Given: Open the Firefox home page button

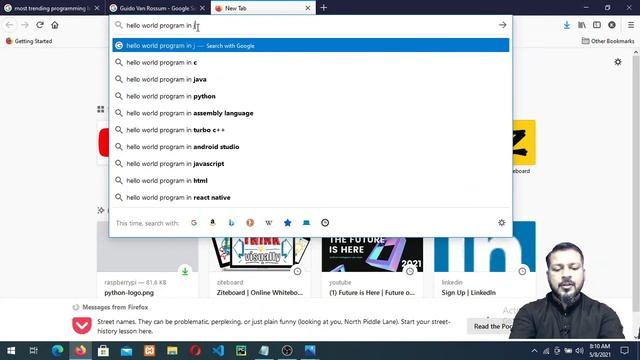Looking at the screenshot, I should pos(55,25).
